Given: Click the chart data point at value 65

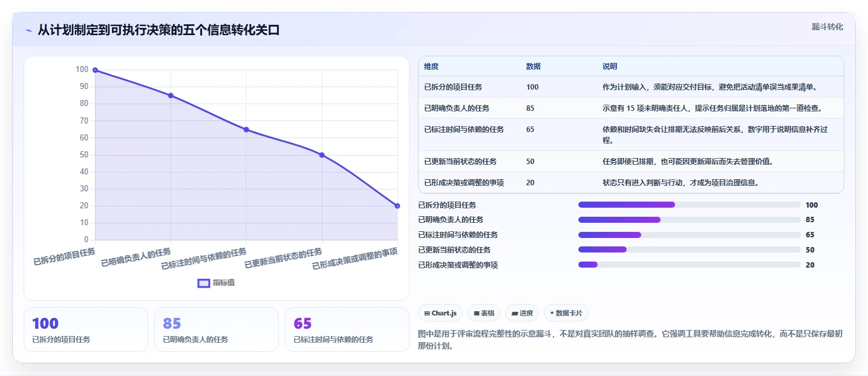Looking at the screenshot, I should point(246,130).
